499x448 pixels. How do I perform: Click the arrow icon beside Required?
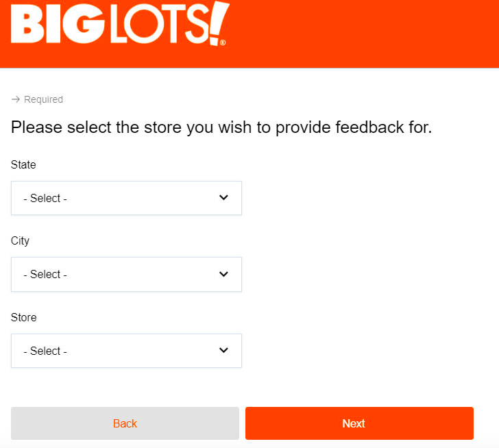coord(16,99)
